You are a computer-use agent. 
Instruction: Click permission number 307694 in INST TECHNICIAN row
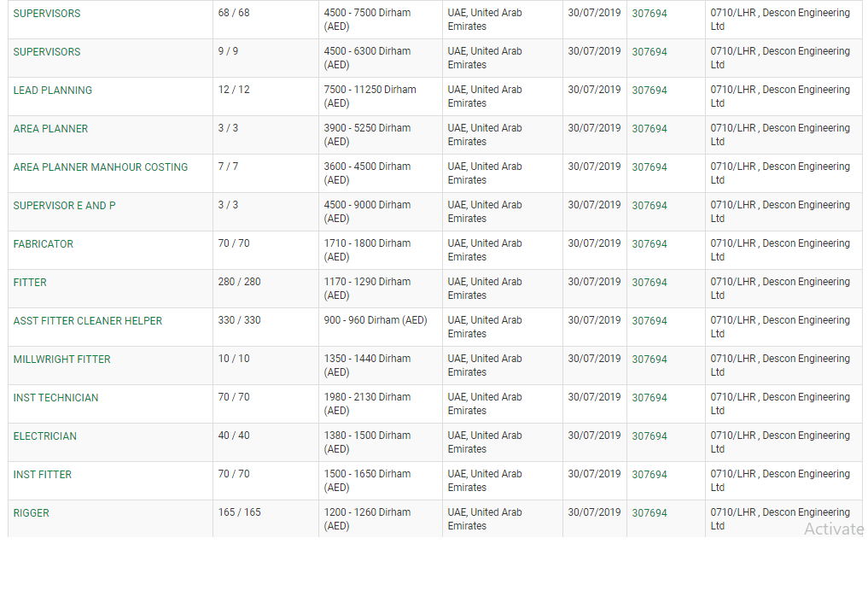[650, 398]
